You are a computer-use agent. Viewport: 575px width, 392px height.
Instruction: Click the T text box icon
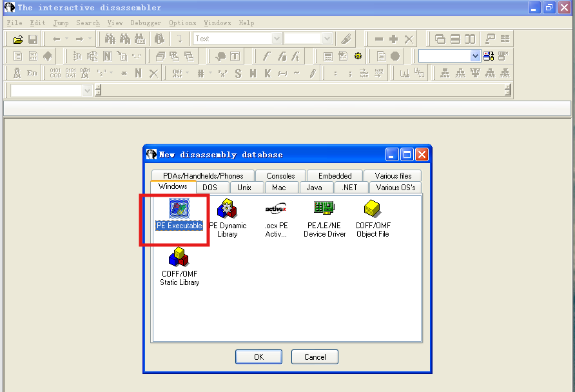tap(235, 56)
